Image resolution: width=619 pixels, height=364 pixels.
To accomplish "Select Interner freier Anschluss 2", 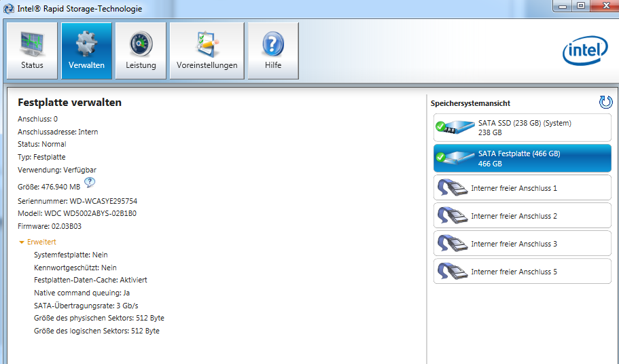I will point(523,216).
